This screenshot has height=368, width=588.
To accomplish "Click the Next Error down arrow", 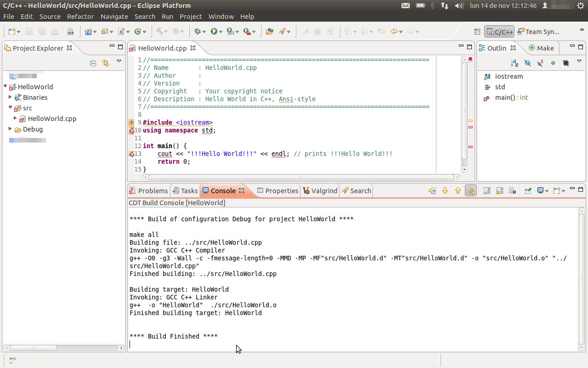I will point(445,190).
